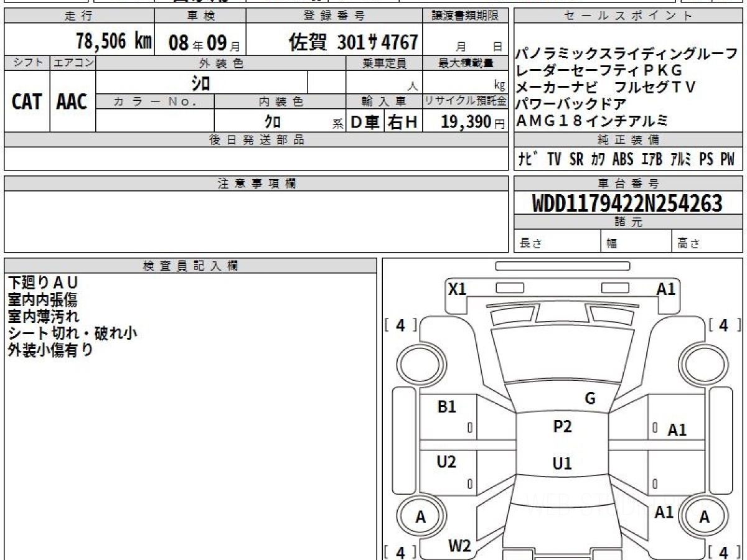
Task: Click the カラーNo. header
Action: (x=156, y=101)
